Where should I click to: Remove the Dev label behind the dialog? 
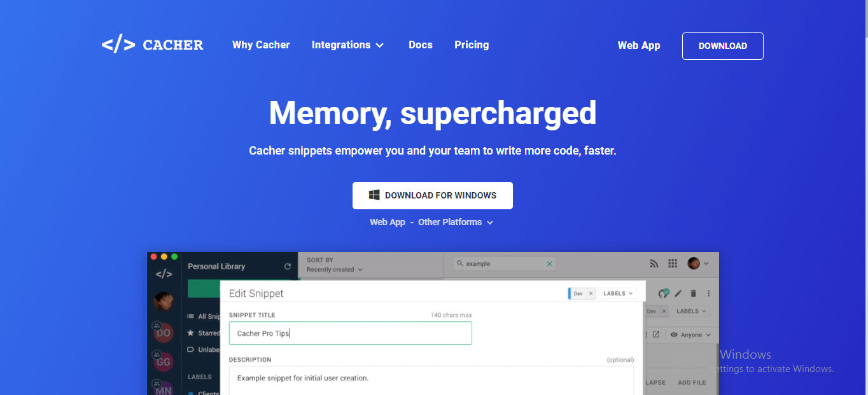[664, 311]
